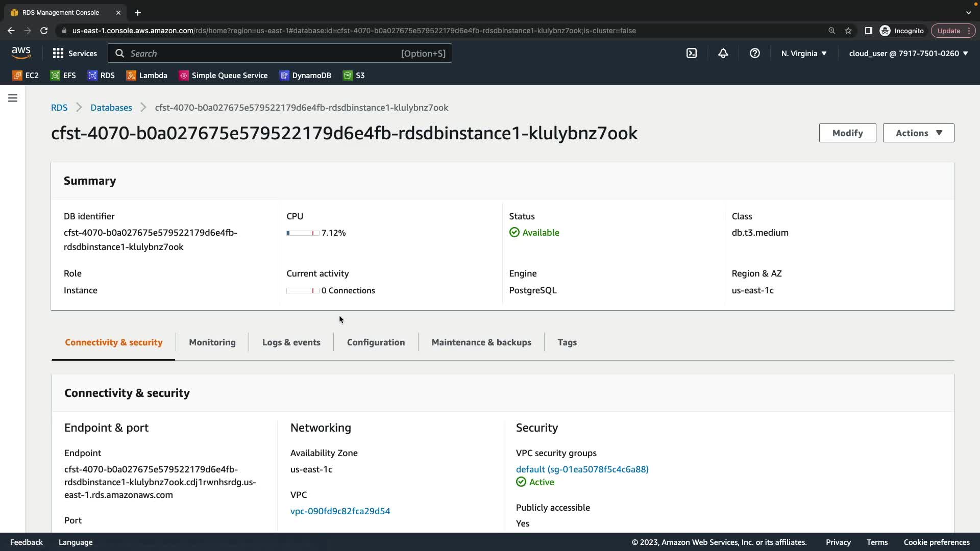This screenshot has width=980, height=551.
Task: Open the Lambda shortcut in favorites bar
Action: 147,76
